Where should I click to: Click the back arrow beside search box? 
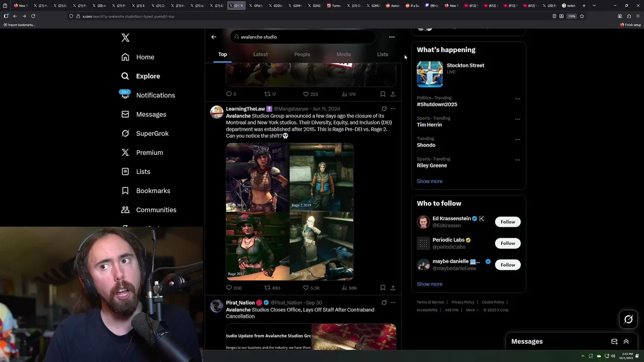click(x=214, y=37)
